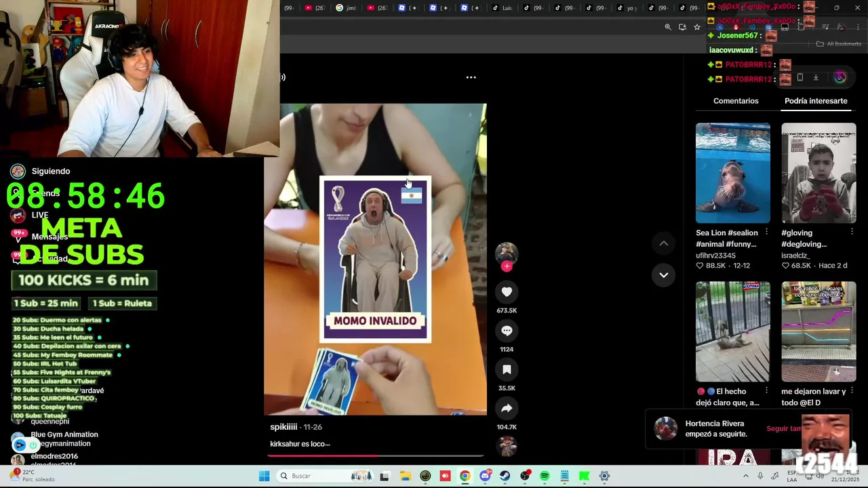Click the phone icon beside the download arrow
The width and height of the screenshot is (868, 488).
click(800, 77)
